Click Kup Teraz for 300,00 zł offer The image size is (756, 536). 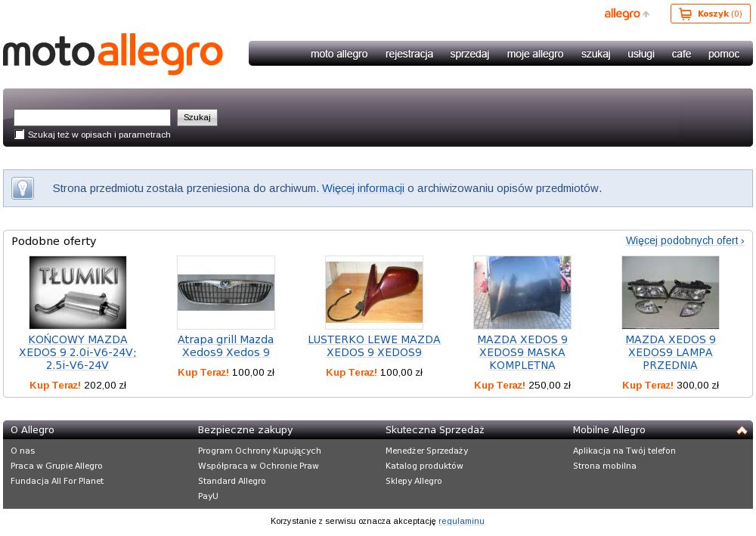click(x=648, y=385)
